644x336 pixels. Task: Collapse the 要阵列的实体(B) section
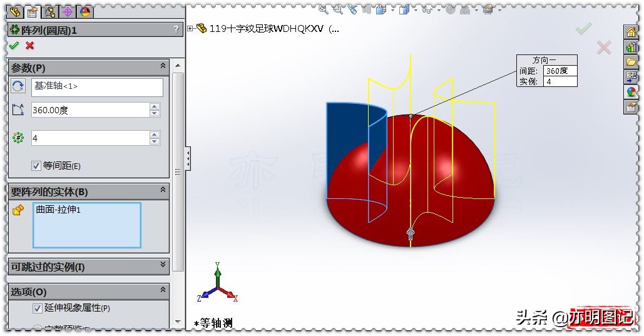pyautogui.click(x=163, y=190)
